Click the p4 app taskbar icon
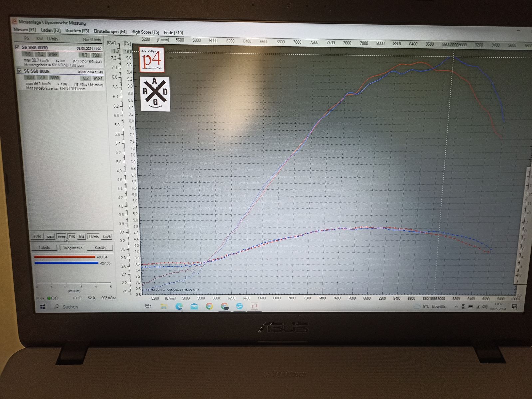This screenshot has width=532, height=399. coord(254,306)
